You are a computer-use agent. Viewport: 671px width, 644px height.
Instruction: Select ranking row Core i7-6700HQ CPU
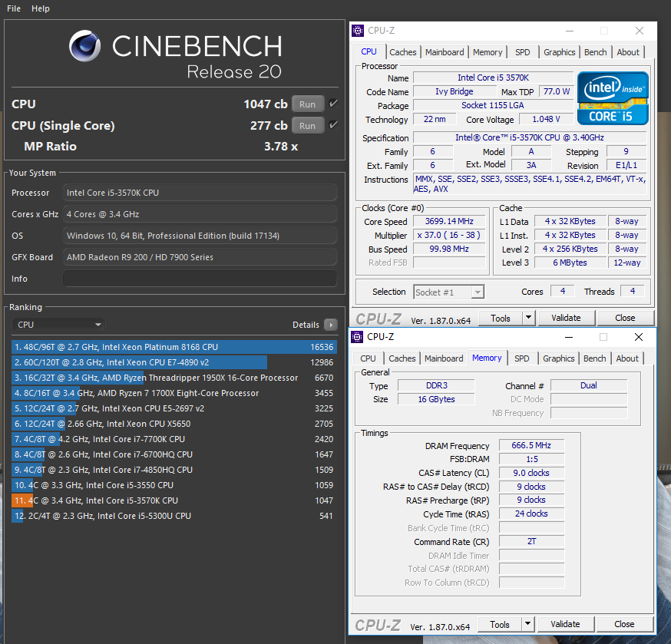[x=174, y=454]
